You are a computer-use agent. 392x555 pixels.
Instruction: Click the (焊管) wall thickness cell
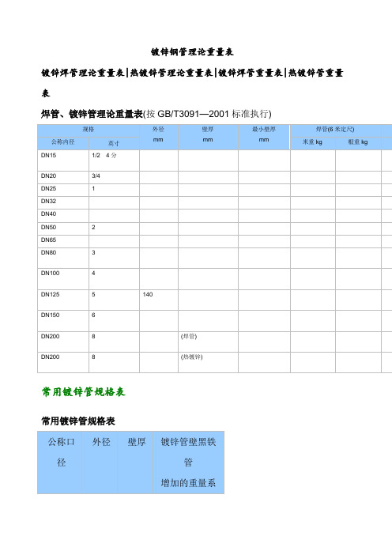(208, 342)
